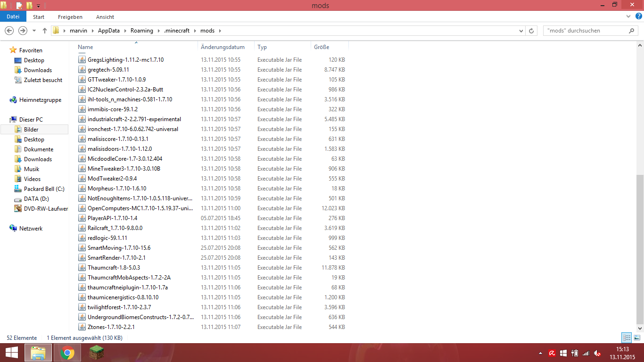This screenshot has height=362, width=644.
Task: Switch to details view layout
Action: click(626, 337)
